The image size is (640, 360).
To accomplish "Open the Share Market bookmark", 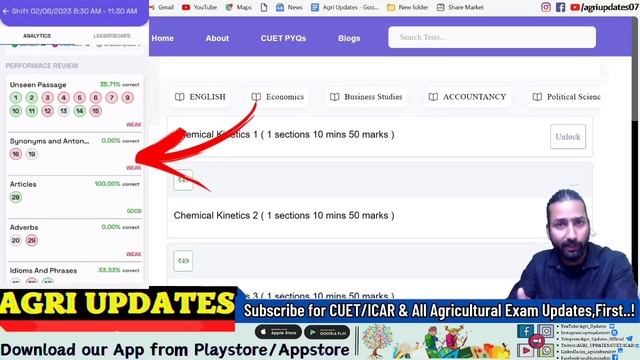I will click(460, 7).
